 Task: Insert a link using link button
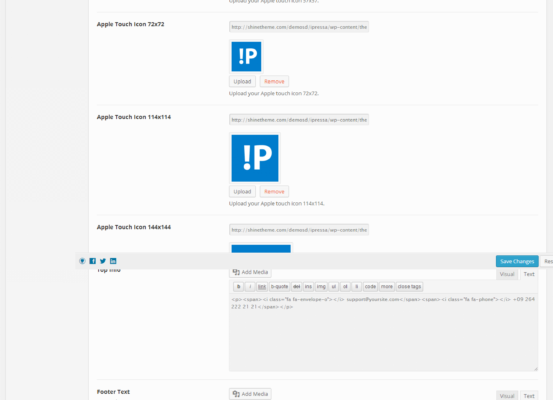(x=262, y=286)
